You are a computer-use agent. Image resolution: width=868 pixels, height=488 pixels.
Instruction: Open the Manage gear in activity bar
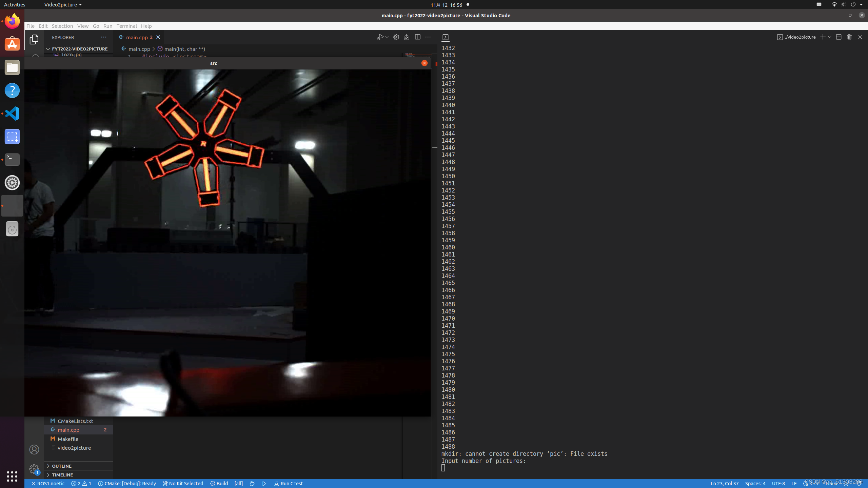pyautogui.click(x=34, y=469)
